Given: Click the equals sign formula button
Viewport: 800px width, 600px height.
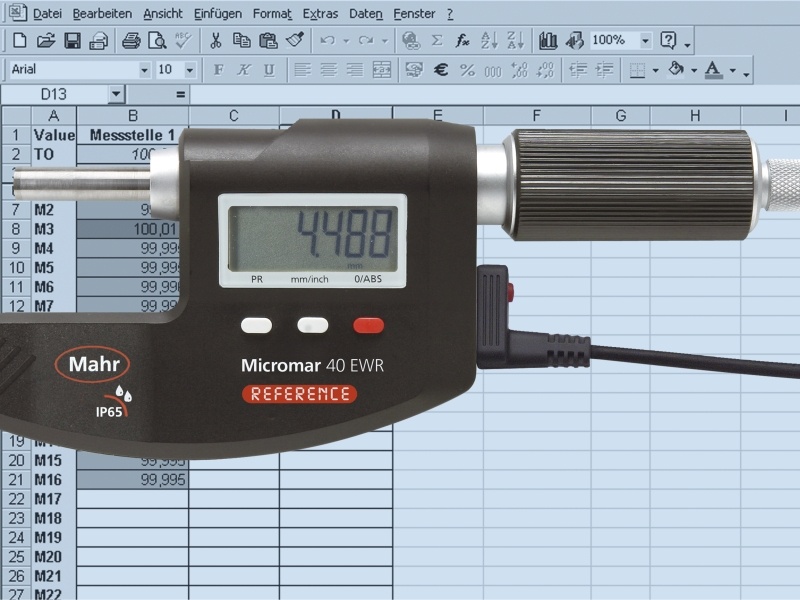Looking at the screenshot, I should click(x=180, y=94).
